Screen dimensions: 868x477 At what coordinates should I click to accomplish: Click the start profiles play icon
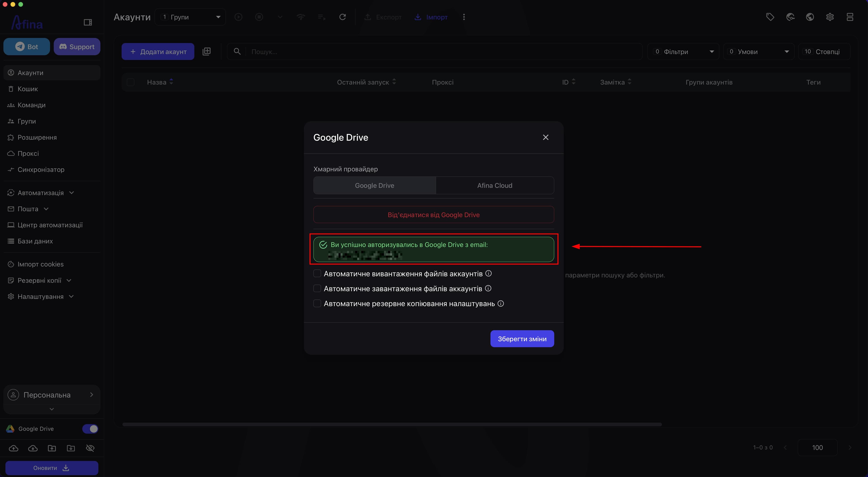(238, 17)
